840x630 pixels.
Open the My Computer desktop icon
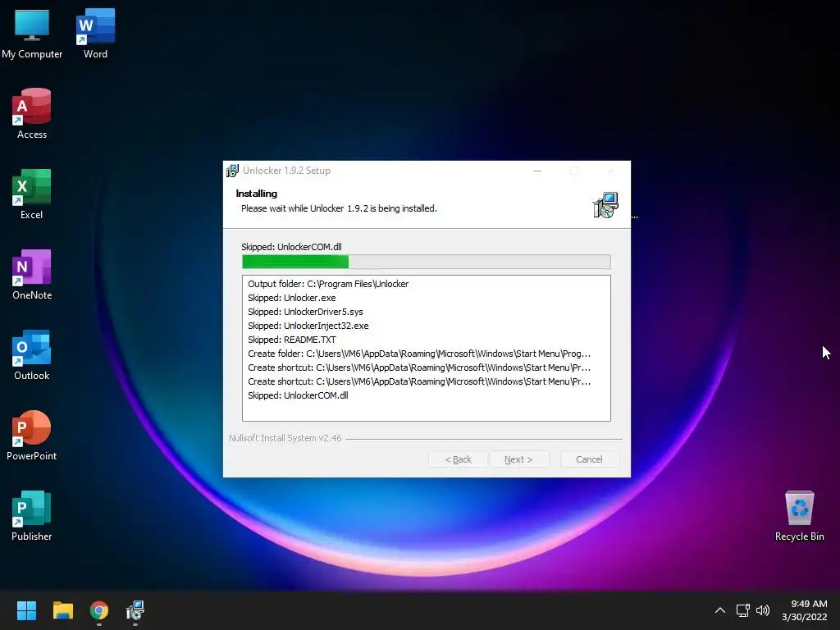tap(32, 33)
